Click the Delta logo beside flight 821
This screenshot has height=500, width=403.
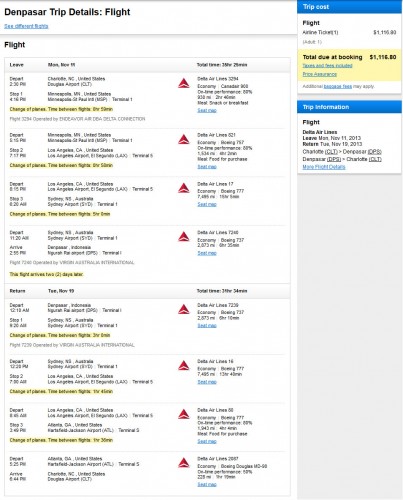click(184, 139)
